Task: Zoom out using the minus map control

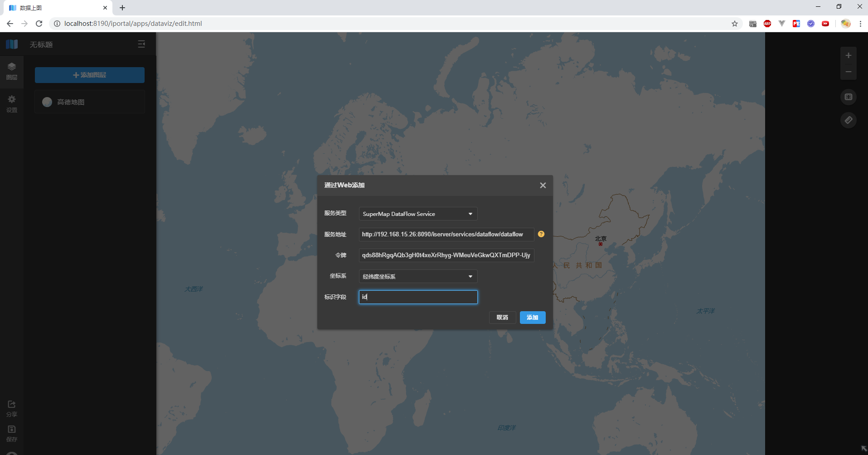Action: [x=849, y=71]
